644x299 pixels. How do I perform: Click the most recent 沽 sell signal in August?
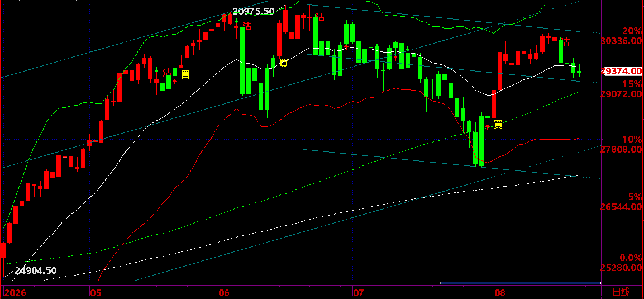pos(566,41)
